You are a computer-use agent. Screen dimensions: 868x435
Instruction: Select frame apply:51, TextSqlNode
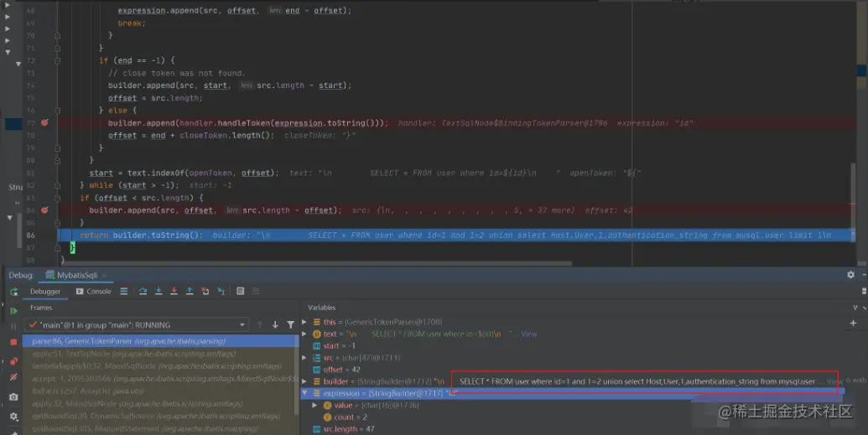point(160,353)
